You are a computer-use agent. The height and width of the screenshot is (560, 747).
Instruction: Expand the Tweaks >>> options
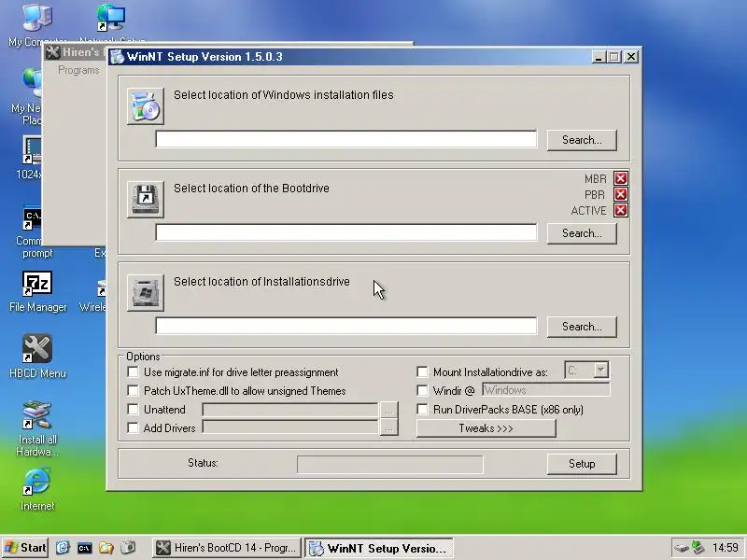(x=486, y=428)
